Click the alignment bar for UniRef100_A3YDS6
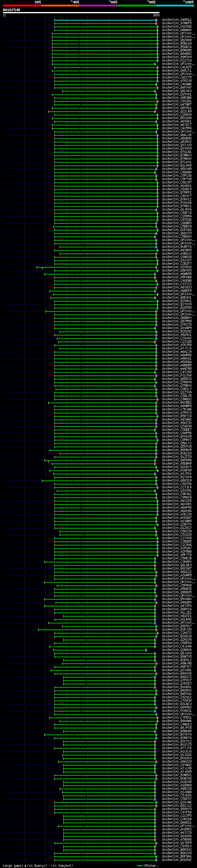197x868 pixels. point(97,267)
